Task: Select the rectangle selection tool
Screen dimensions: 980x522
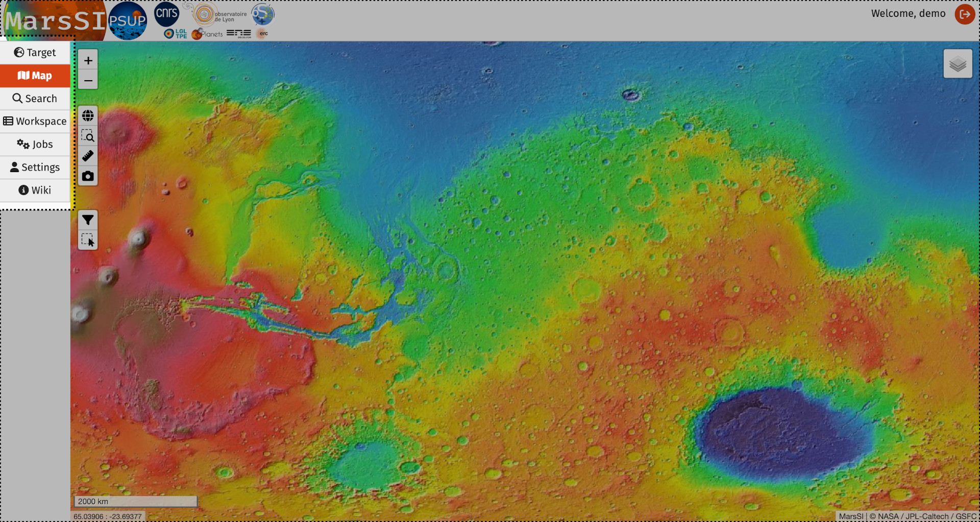Action: tap(88, 240)
